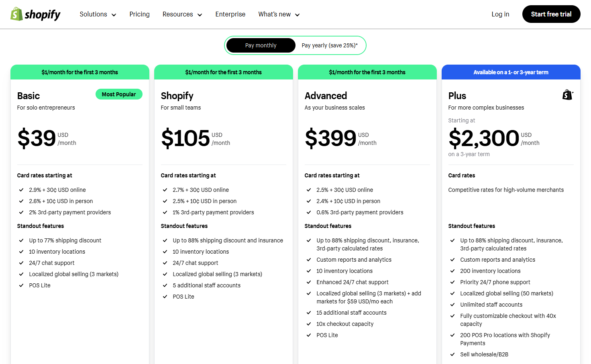Viewport: 591px width, 364px height.
Task: Open the Shopify logo home link
Action: click(x=35, y=14)
